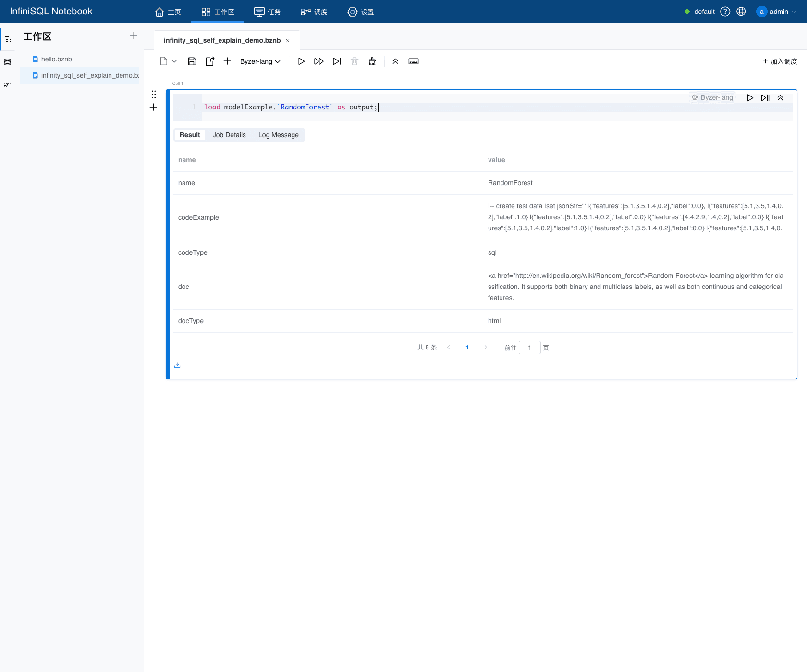Click the codeExample row name cell

[x=198, y=217]
